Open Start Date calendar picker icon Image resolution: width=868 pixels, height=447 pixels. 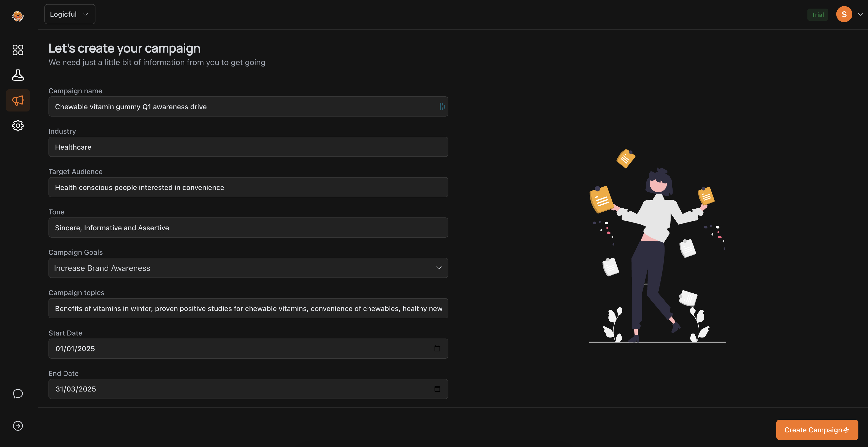click(437, 348)
